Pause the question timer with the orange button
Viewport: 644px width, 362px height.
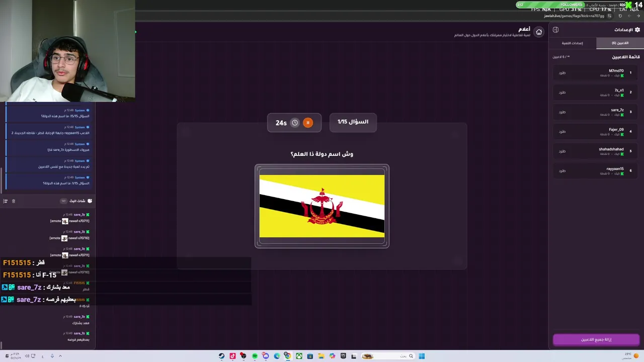point(308,123)
